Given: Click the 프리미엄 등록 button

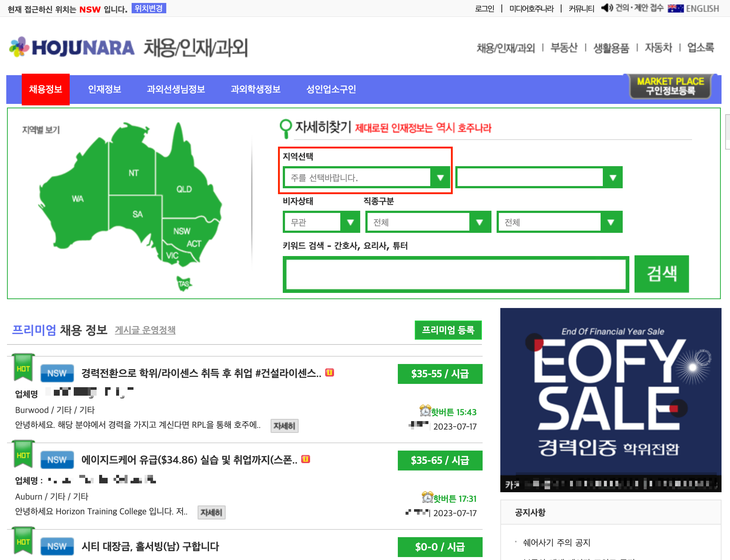Looking at the screenshot, I should (448, 330).
